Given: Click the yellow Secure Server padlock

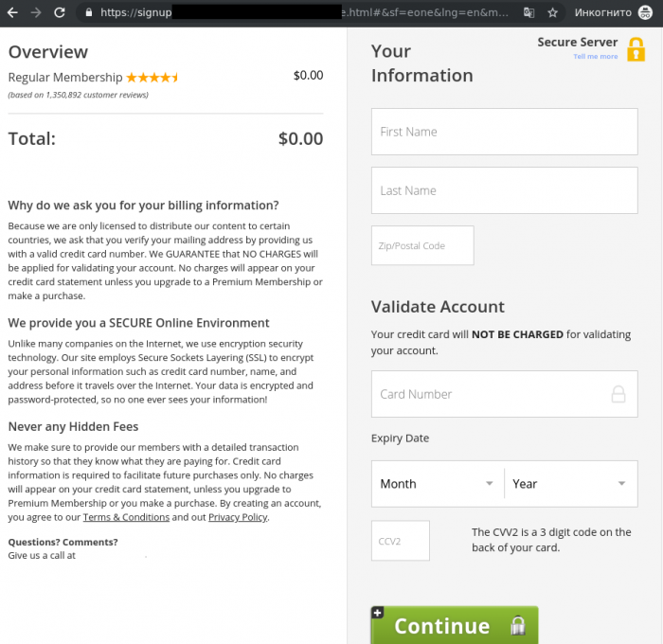Looking at the screenshot, I should click(636, 49).
